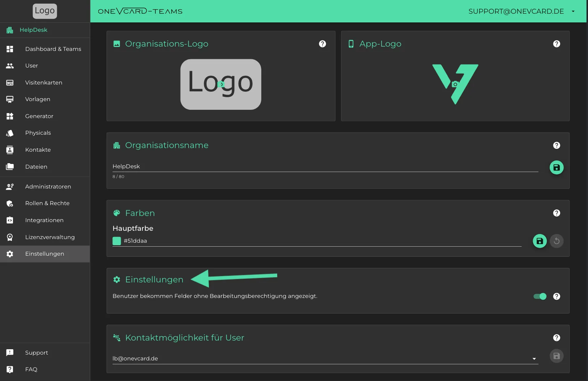Click the disabled save button for contact email

click(x=557, y=356)
